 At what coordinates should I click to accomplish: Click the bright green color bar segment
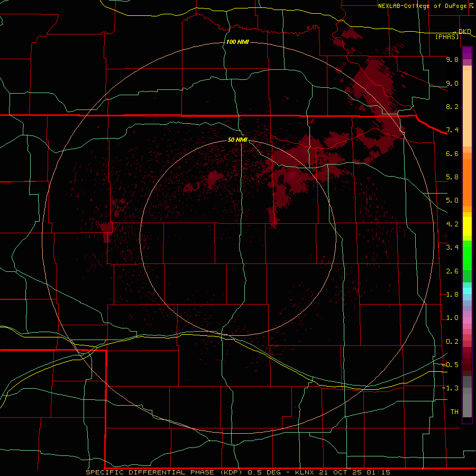pyautogui.click(x=467, y=255)
